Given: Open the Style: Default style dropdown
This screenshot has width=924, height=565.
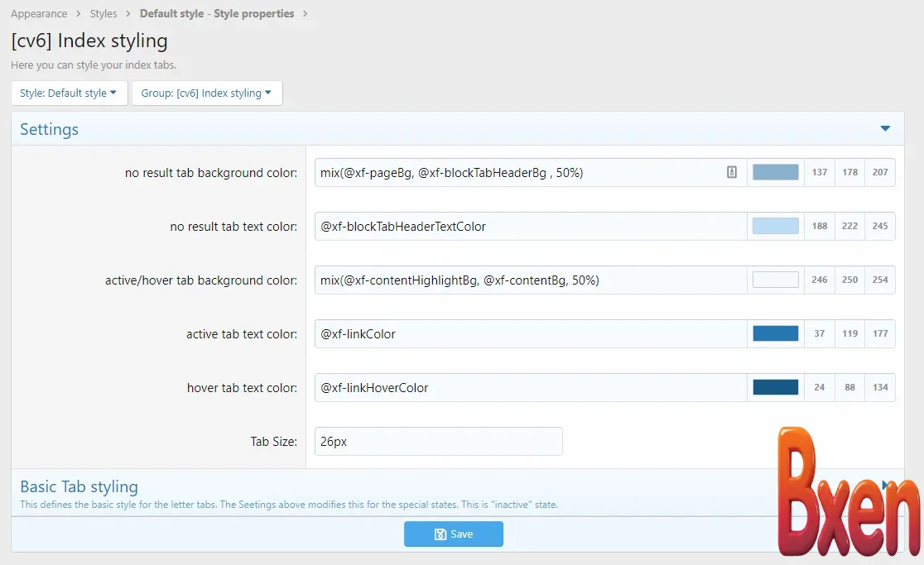Looking at the screenshot, I should [69, 93].
